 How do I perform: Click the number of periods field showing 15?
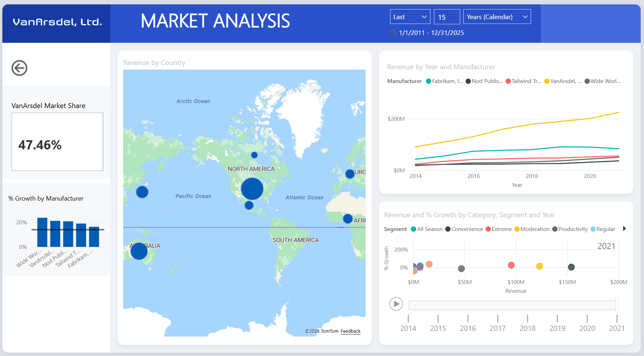click(x=447, y=17)
